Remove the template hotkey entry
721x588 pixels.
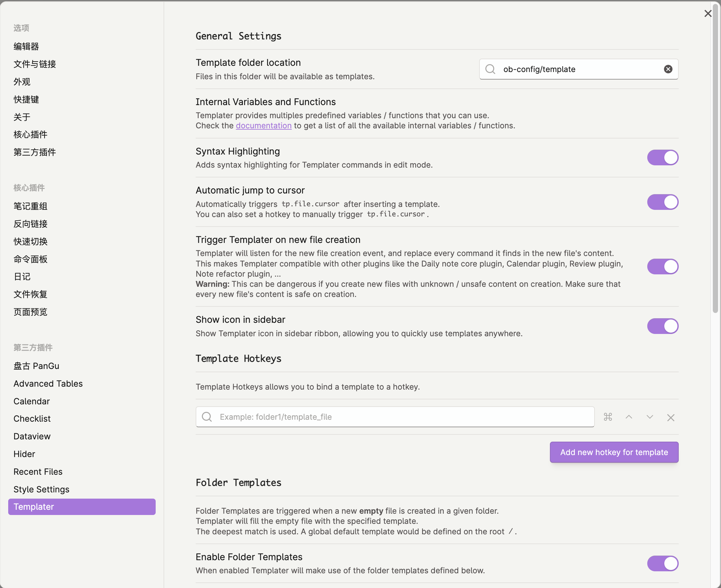point(671,418)
